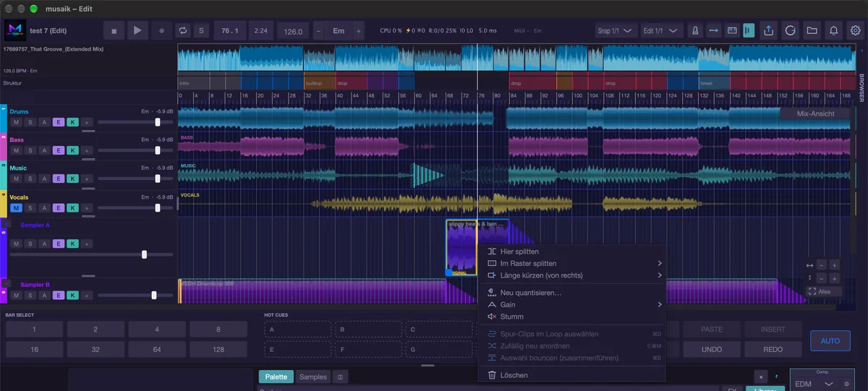The width and height of the screenshot is (868, 391).
Task: Click the 126.0 tempo field
Action: (x=293, y=32)
